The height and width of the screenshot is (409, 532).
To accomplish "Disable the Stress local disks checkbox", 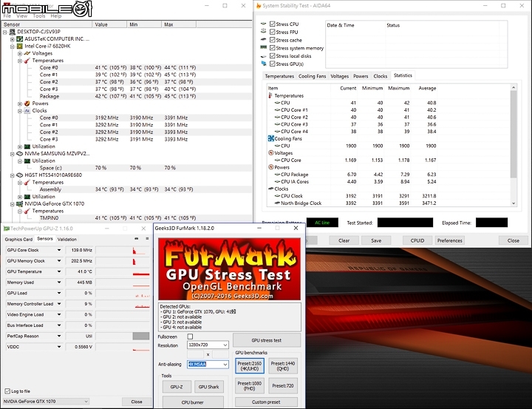I will (x=272, y=55).
